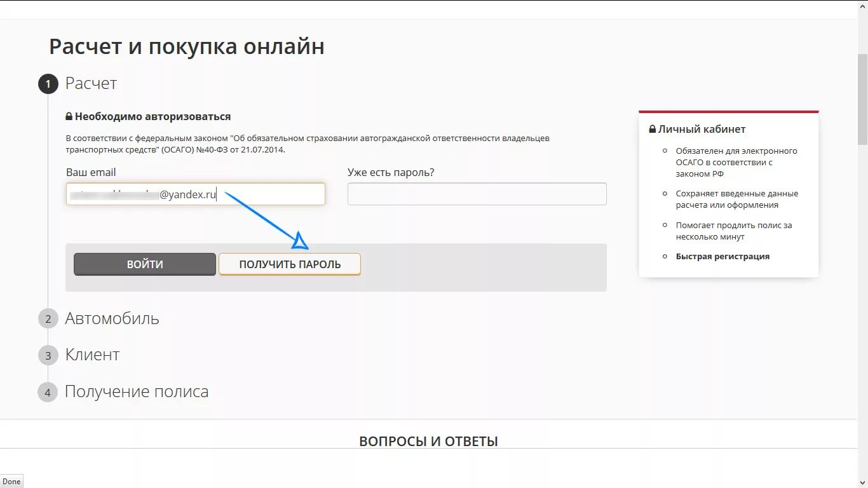Click the lock icon near Необходимо авторизоваться

[69, 117]
